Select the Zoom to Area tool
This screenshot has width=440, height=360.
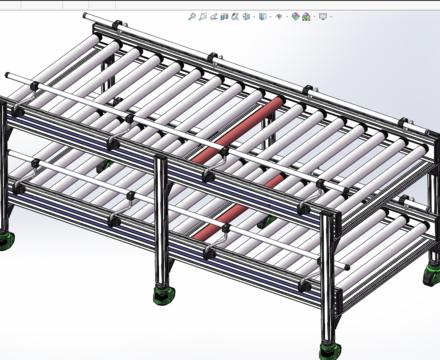click(203, 16)
